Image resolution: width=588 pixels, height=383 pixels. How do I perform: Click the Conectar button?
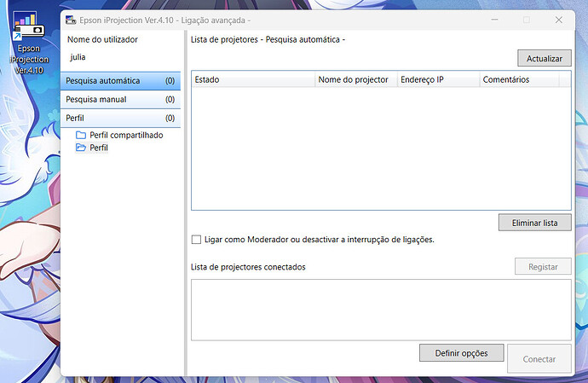pyautogui.click(x=539, y=359)
